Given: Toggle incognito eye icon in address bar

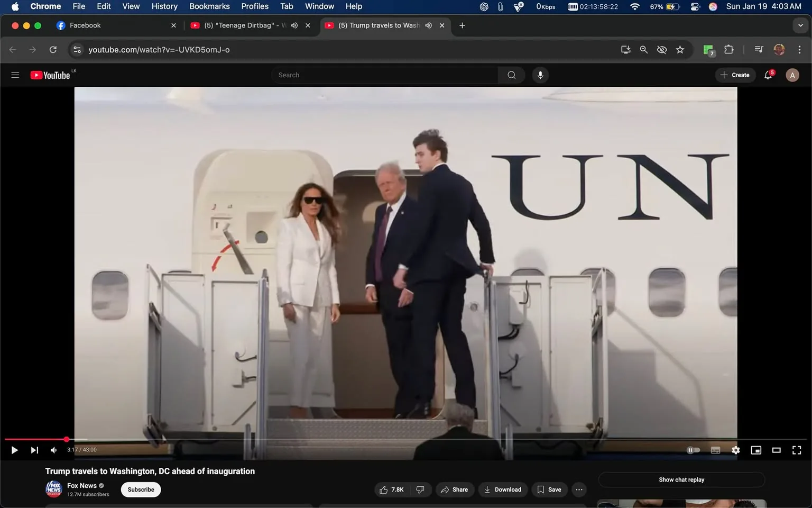Looking at the screenshot, I should tap(661, 49).
